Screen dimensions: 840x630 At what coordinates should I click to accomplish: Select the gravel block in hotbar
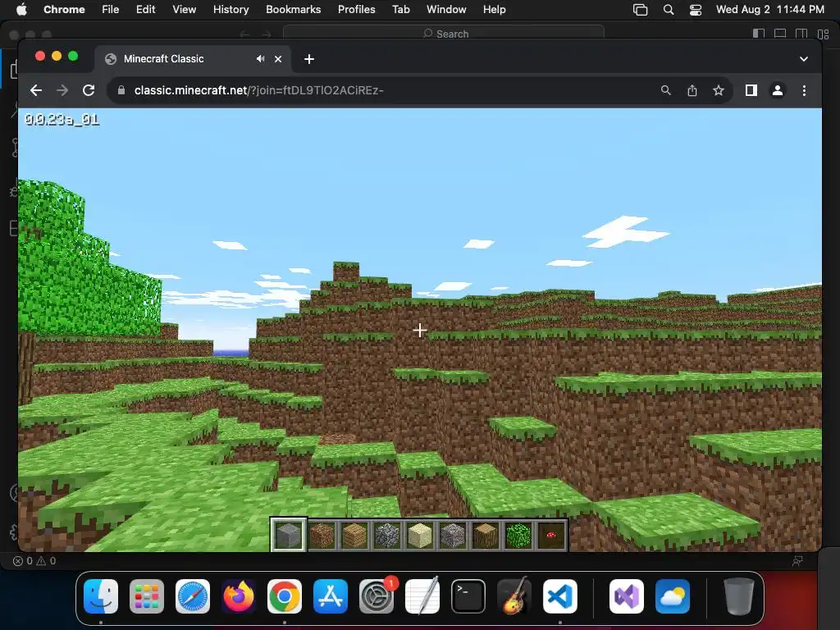pyautogui.click(x=453, y=535)
